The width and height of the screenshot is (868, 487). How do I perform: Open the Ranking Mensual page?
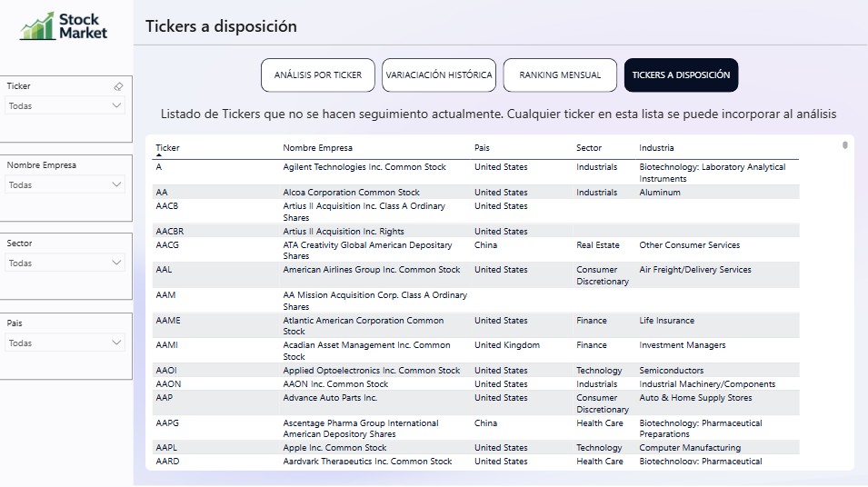pyautogui.click(x=560, y=75)
